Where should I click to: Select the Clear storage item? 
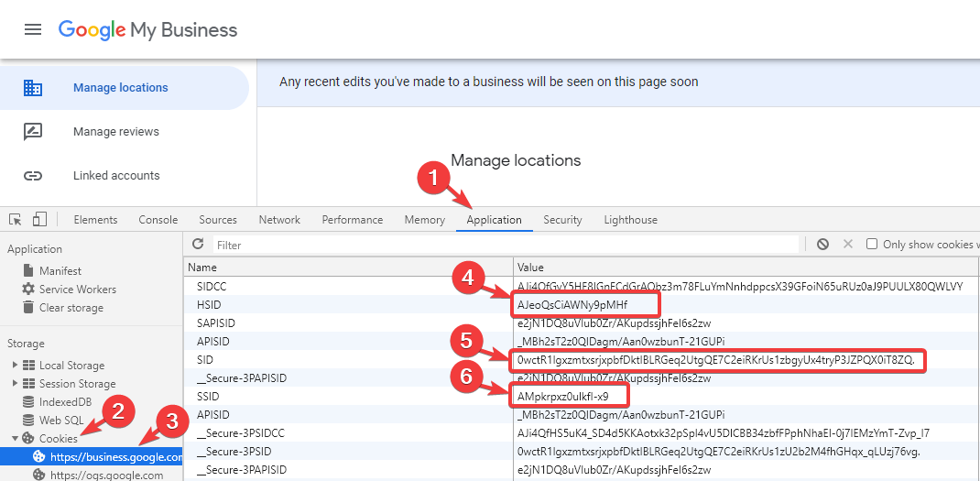click(71, 308)
